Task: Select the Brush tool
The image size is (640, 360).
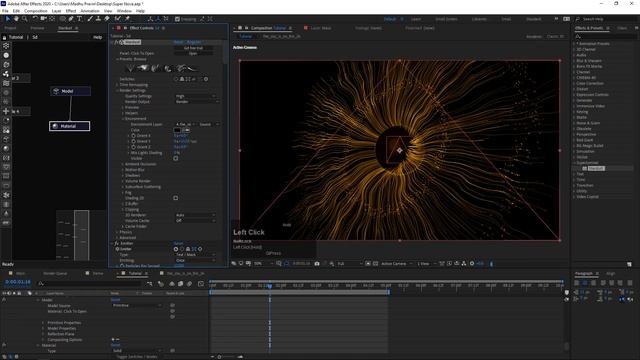Action: 90,19
